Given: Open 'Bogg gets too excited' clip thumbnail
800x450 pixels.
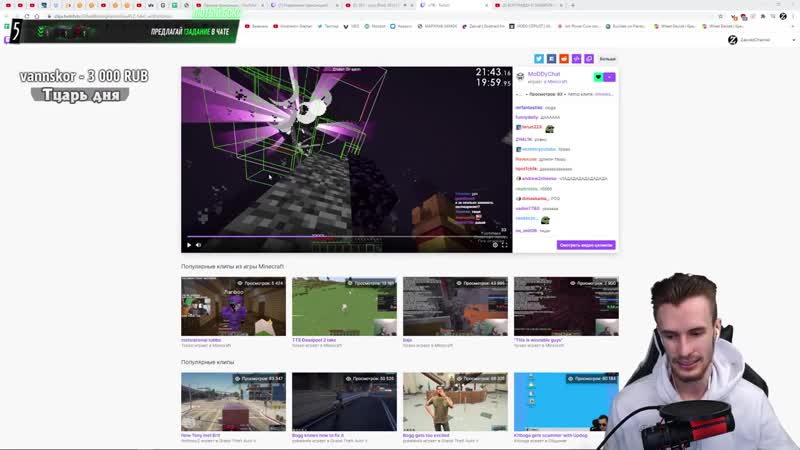Looking at the screenshot, I should (x=455, y=402).
